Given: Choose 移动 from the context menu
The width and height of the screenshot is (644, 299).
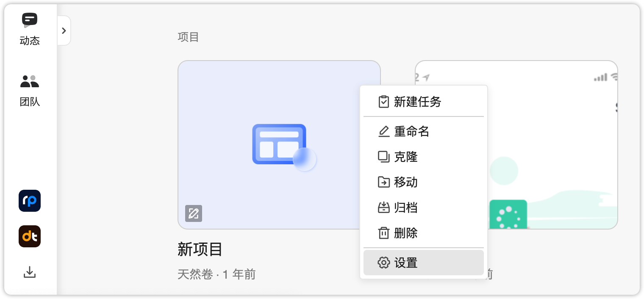Looking at the screenshot, I should tap(406, 182).
